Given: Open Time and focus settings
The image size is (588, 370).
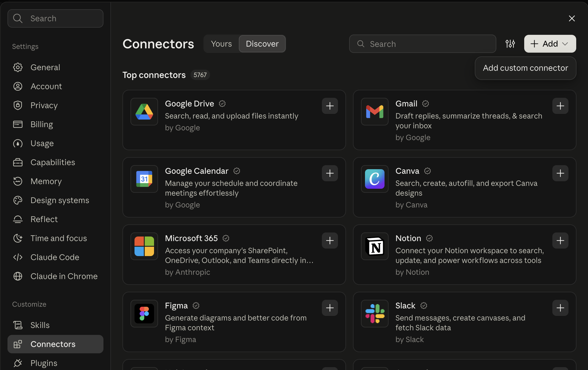Looking at the screenshot, I should pyautogui.click(x=55, y=238).
